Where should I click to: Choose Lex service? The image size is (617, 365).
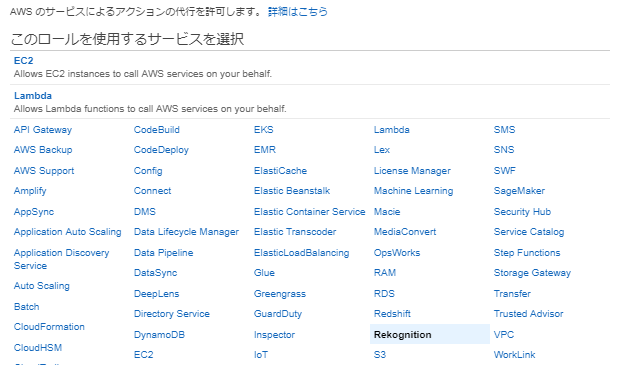click(382, 150)
